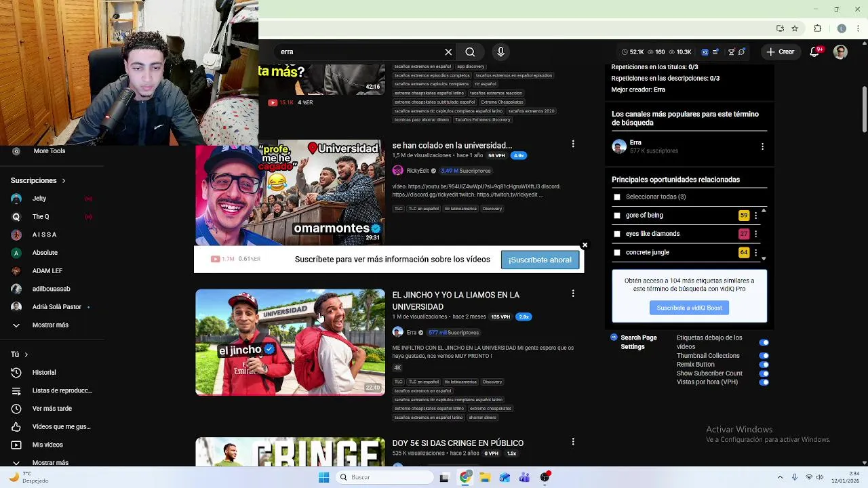Close the 'Suscríbete para ver más información' banner
Image resolution: width=868 pixels, height=488 pixels.
585,245
